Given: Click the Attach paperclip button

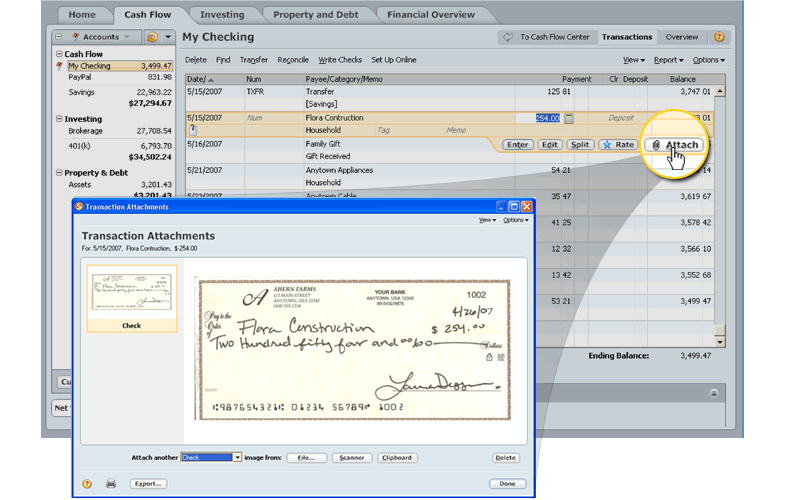Looking at the screenshot, I should 675,145.
